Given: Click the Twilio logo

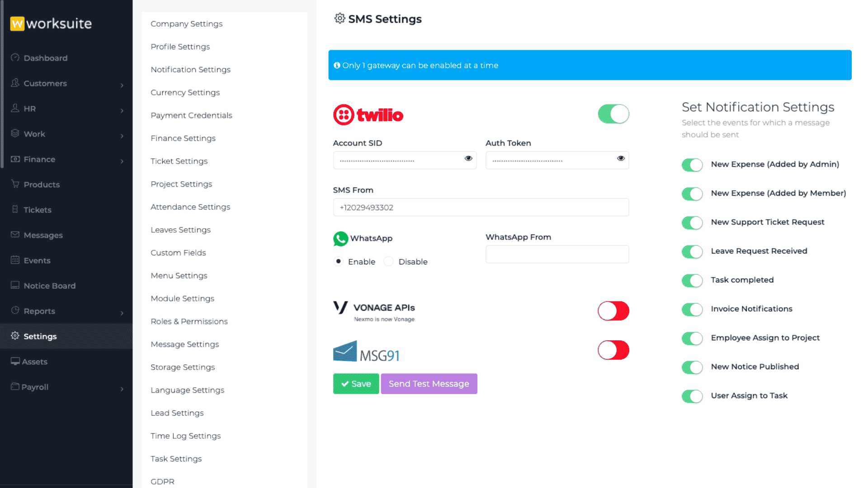Looking at the screenshot, I should click(x=368, y=115).
